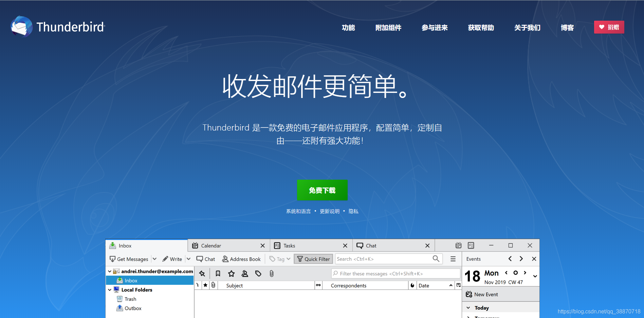Open the Address Book
Viewport: 644px width, 318px height.
[x=241, y=259]
